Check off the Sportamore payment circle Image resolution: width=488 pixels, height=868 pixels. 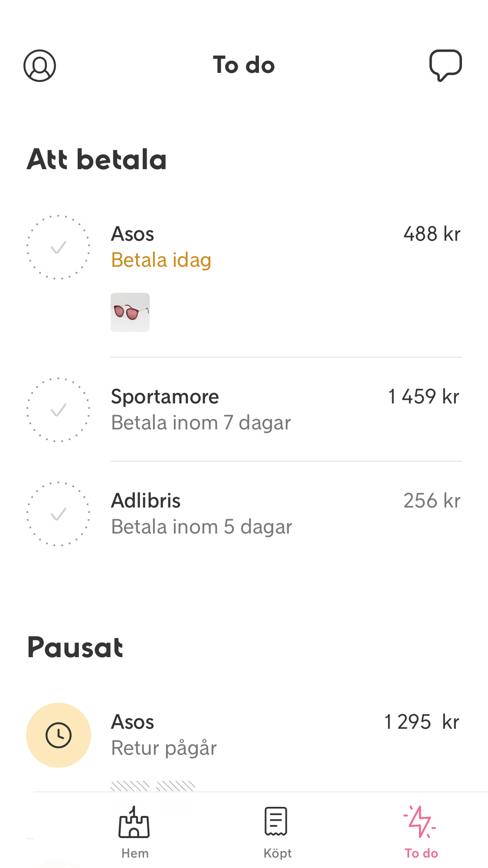pos(59,410)
